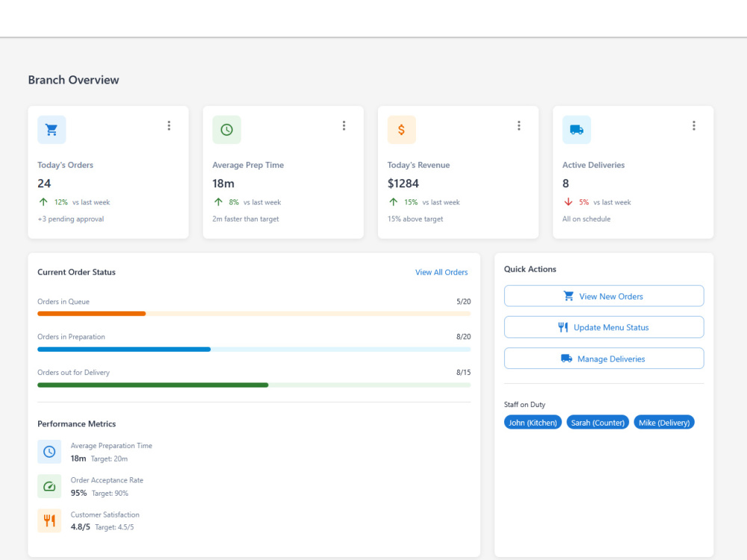The width and height of the screenshot is (747, 560).
Task: Click the 'Quick Actions' heading
Action: 530,269
